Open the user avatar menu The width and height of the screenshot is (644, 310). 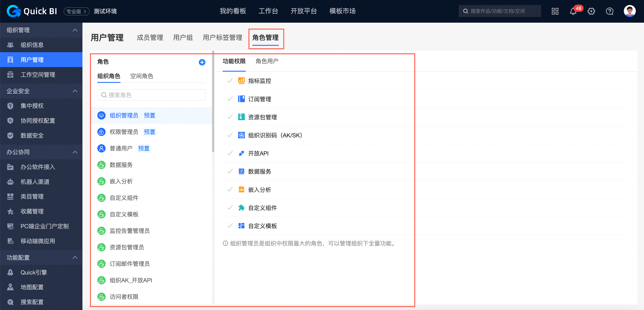pyautogui.click(x=630, y=11)
